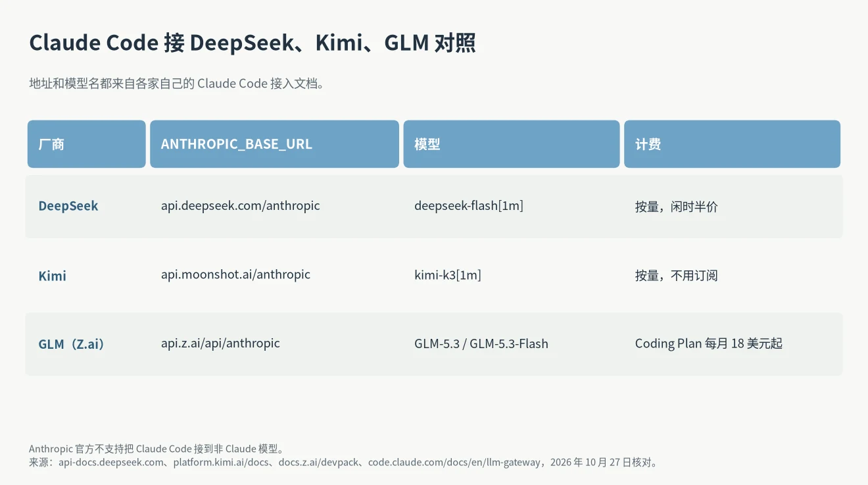
Task: Click the "按量，不用订阅" billing cell
Action: 677,276
